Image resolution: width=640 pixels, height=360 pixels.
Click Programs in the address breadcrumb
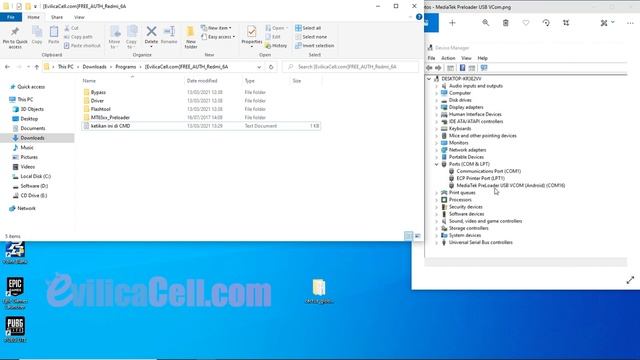coord(126,67)
